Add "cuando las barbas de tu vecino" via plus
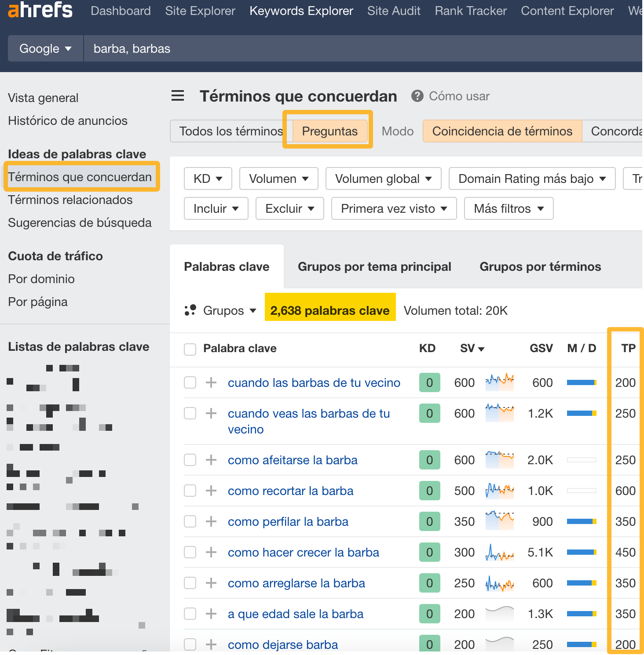This screenshot has width=644, height=655. pos(211,382)
